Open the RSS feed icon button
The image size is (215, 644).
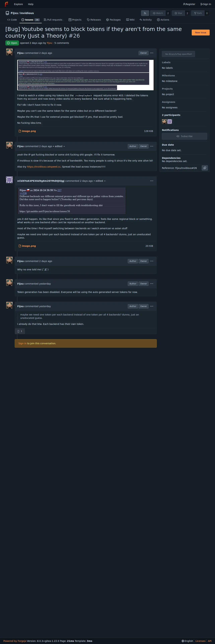(145, 13)
